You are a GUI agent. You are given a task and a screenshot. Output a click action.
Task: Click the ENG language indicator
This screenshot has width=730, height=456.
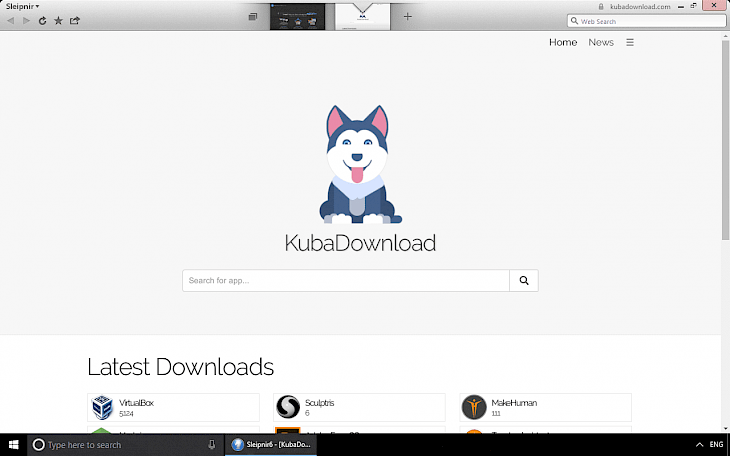tap(716, 445)
